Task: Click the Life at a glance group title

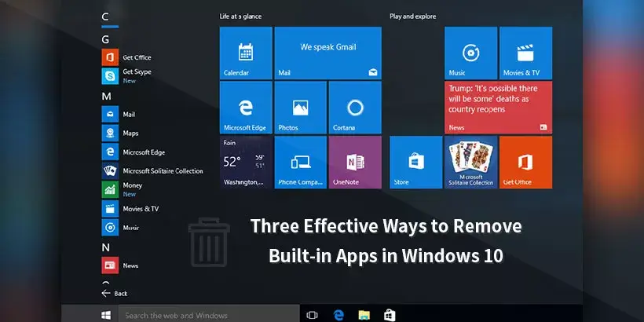Action: [240, 16]
